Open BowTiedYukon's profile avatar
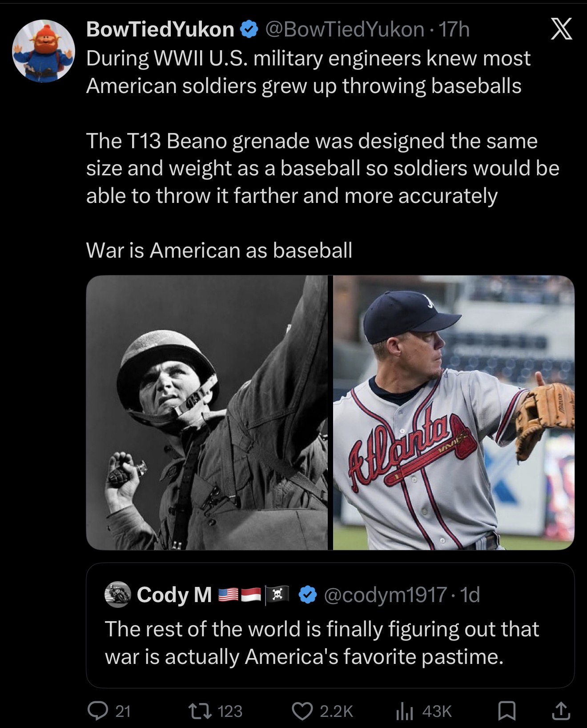Image resolution: width=587 pixels, height=728 pixels. click(x=43, y=51)
